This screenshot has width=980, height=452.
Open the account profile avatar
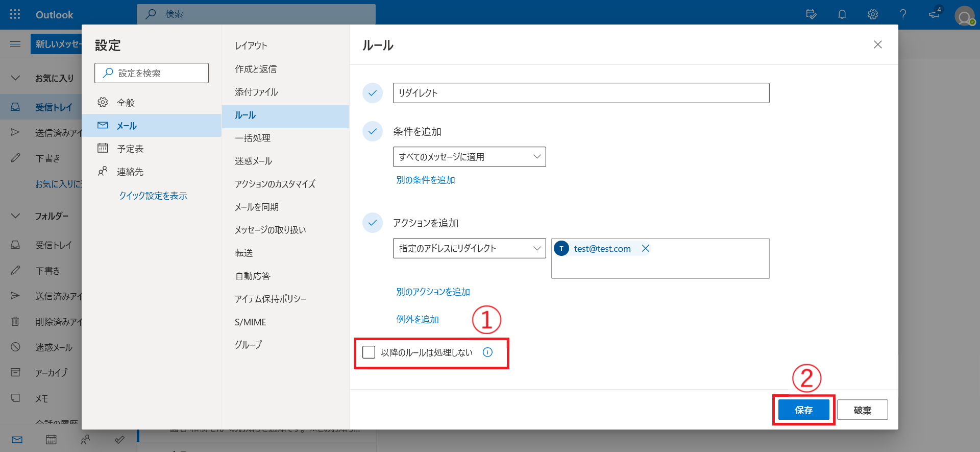click(x=964, y=16)
